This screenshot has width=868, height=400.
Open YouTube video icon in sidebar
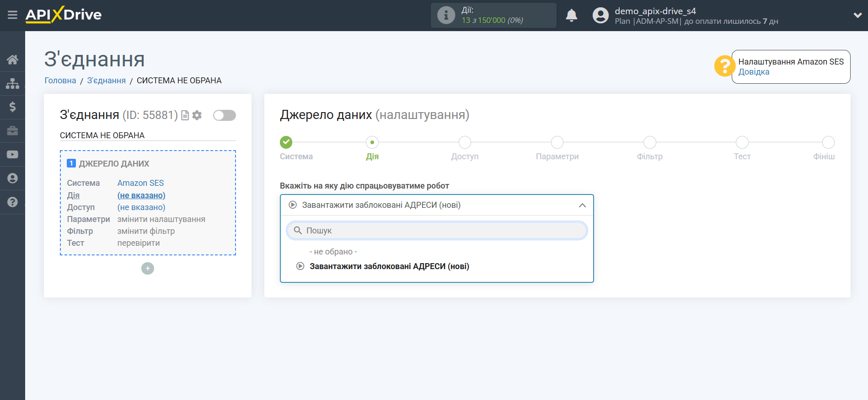(x=12, y=155)
